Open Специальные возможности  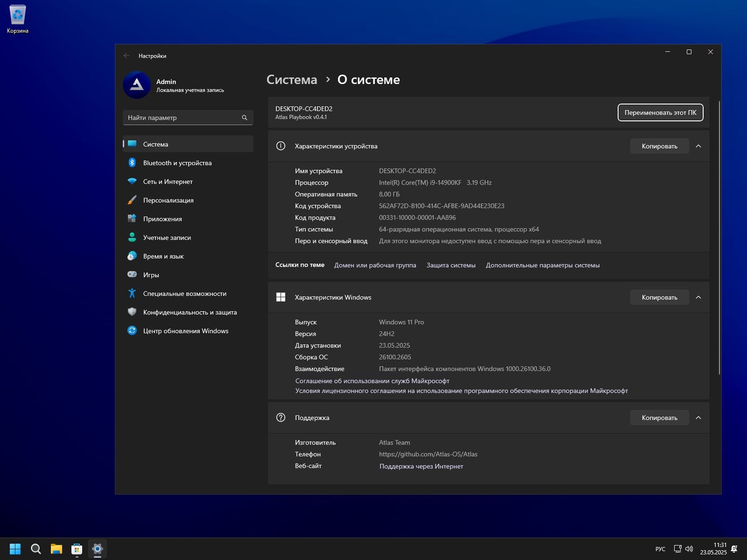click(x=188, y=293)
